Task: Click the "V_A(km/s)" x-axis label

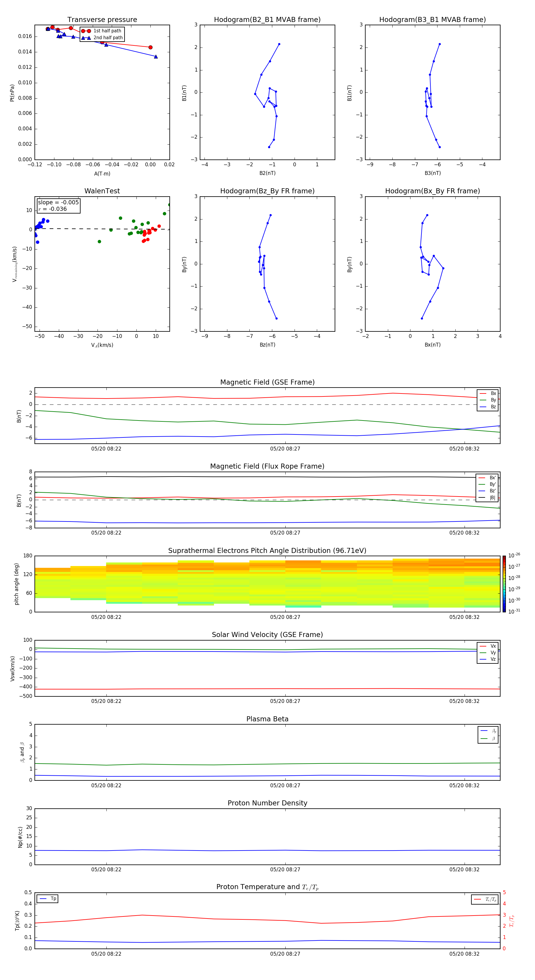Action: (x=102, y=345)
